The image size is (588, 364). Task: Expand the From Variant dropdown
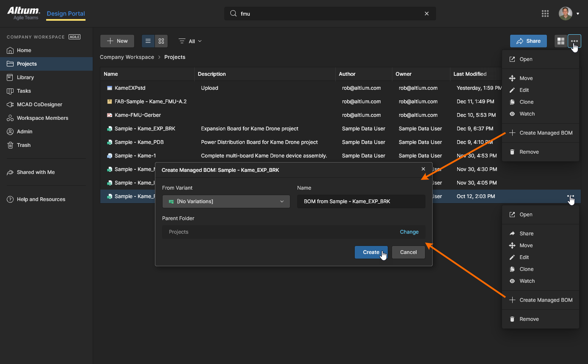tap(226, 201)
